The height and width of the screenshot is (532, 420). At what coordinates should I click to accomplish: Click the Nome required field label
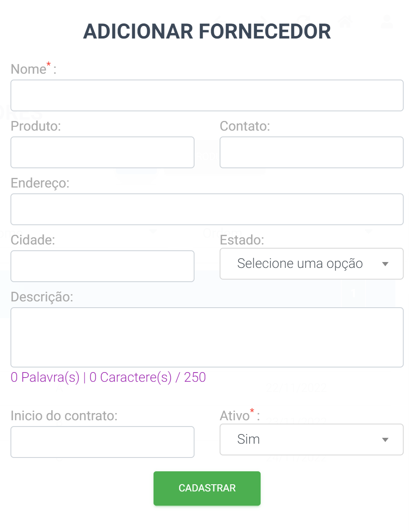(x=33, y=69)
